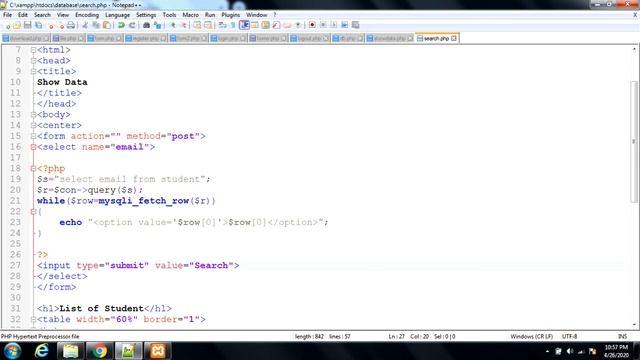Create a new document from toolbar
The width and height of the screenshot is (640, 360).
(7, 25)
